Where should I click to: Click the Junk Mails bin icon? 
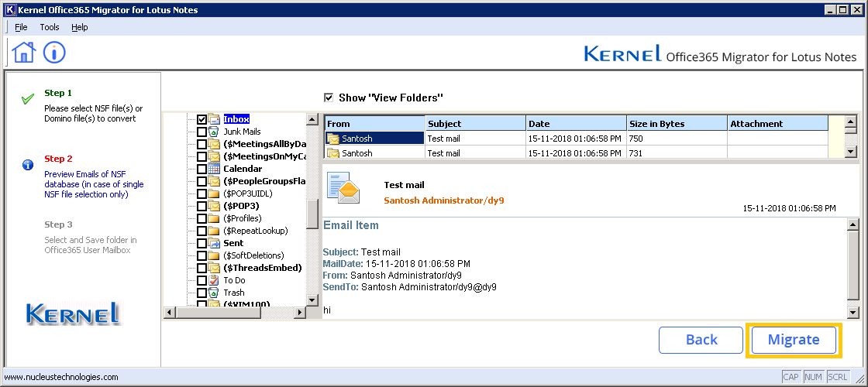(x=214, y=132)
